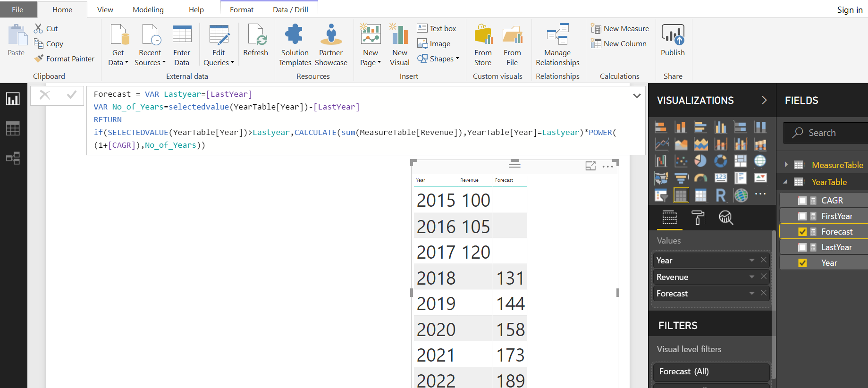This screenshot has height=388, width=868.
Task: Expand the MeasureTable tree node
Action: (x=786, y=165)
